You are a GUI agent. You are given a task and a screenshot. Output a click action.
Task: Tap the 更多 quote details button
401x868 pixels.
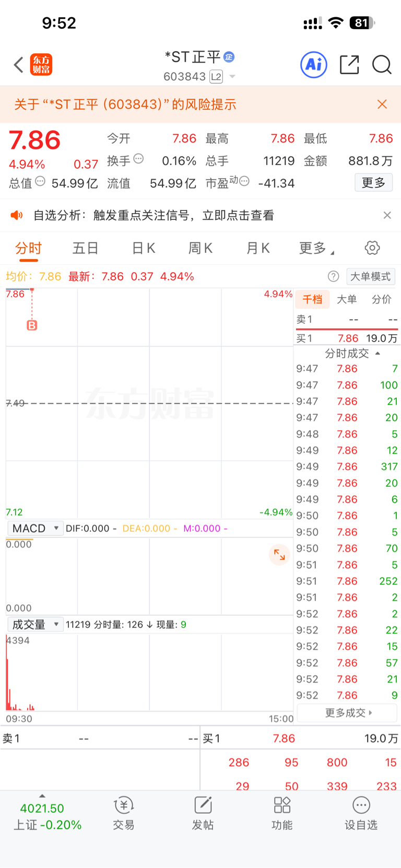coord(374,183)
